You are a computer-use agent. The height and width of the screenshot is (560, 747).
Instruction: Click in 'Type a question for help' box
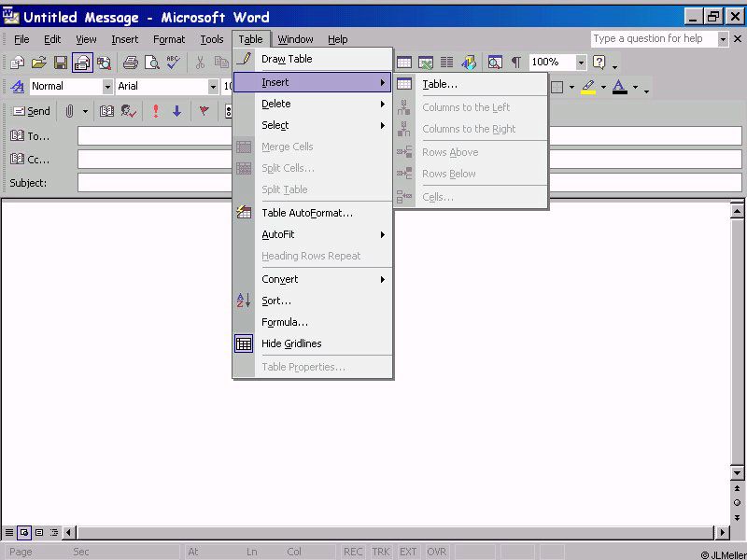655,38
